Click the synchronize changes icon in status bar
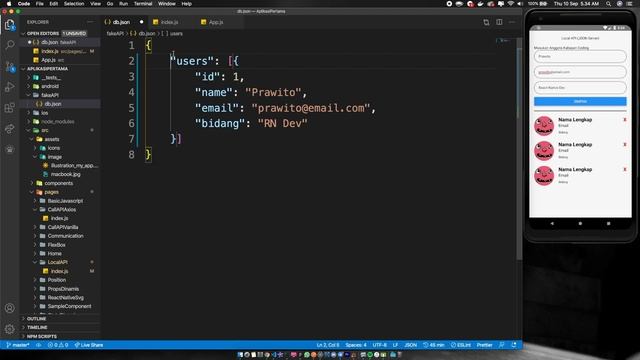640x360 pixels. click(39, 345)
